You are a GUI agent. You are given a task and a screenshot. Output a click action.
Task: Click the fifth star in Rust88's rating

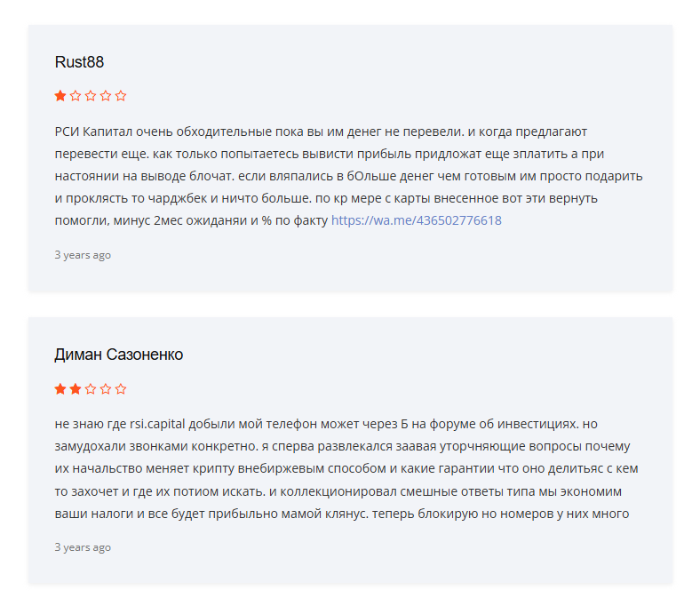click(121, 96)
